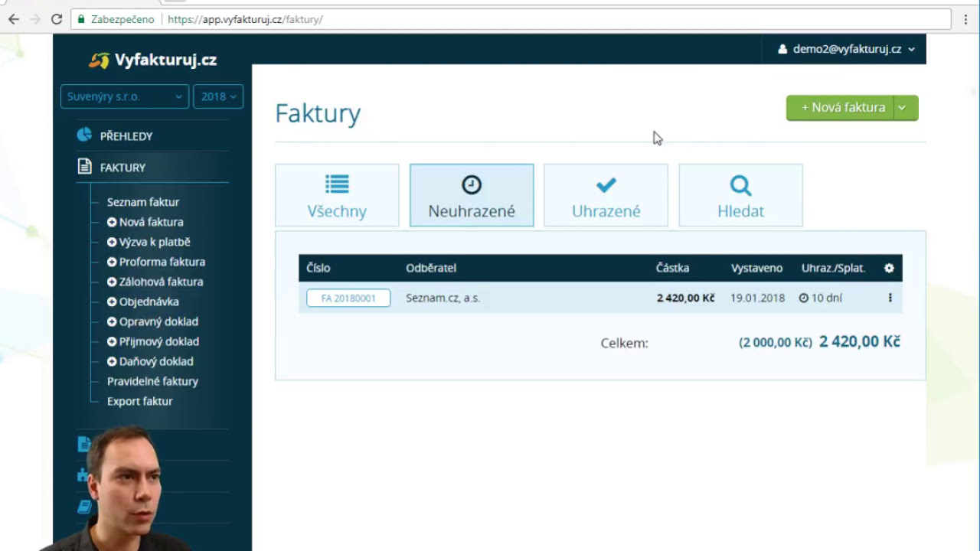Screen dimensions: 980x551
Task: Open table column settings gear icon
Action: [889, 268]
